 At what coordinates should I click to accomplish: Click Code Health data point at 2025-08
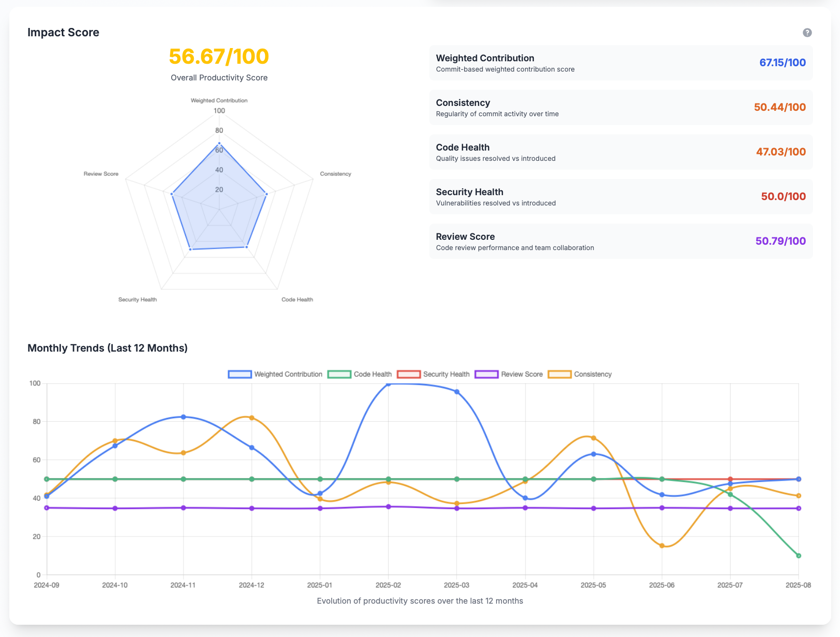(x=798, y=556)
